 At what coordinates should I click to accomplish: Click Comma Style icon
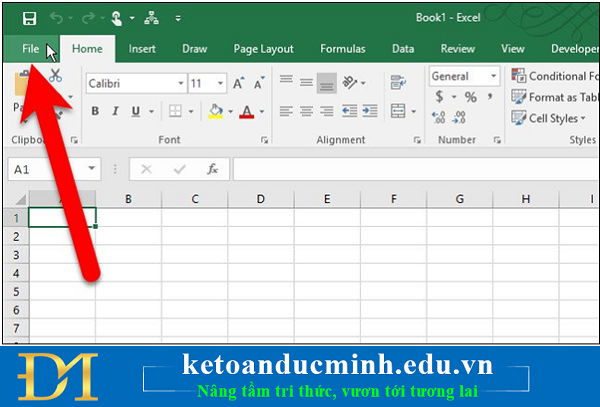[x=490, y=96]
